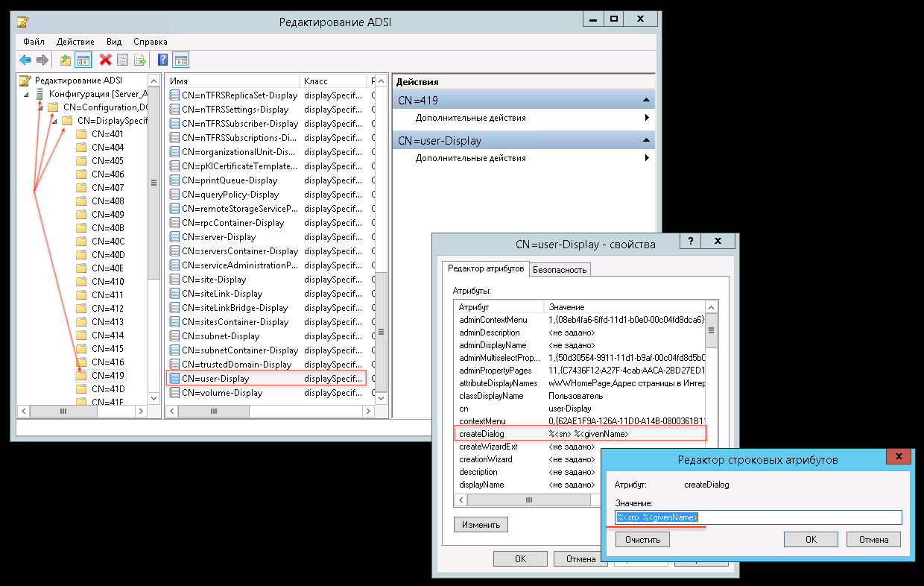The width and height of the screenshot is (924, 586).
Task: Toggle the Show/Hide action pane toolbar button
Action: click(x=180, y=60)
